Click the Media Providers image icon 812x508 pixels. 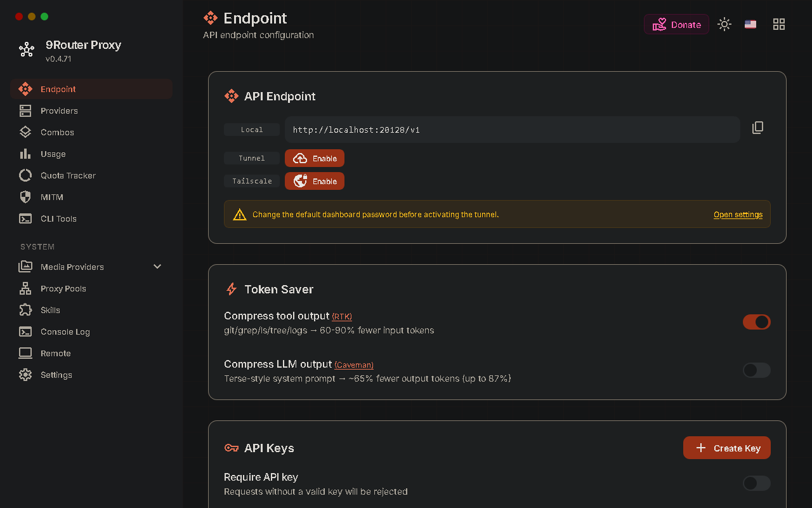(x=25, y=267)
